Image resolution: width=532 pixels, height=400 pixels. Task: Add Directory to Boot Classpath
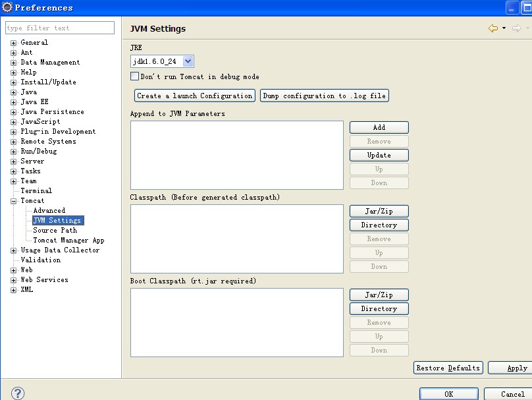pos(379,308)
